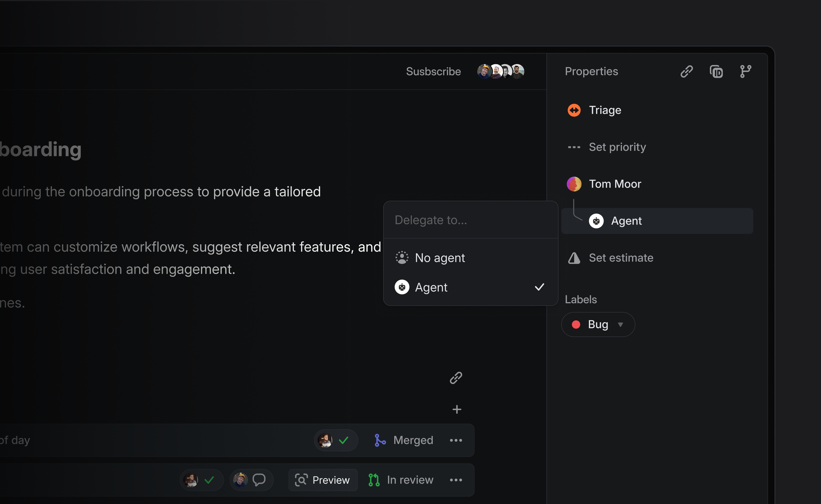Screen dimensions: 821x504
Task: Click the Susbscribe button
Action: click(433, 72)
